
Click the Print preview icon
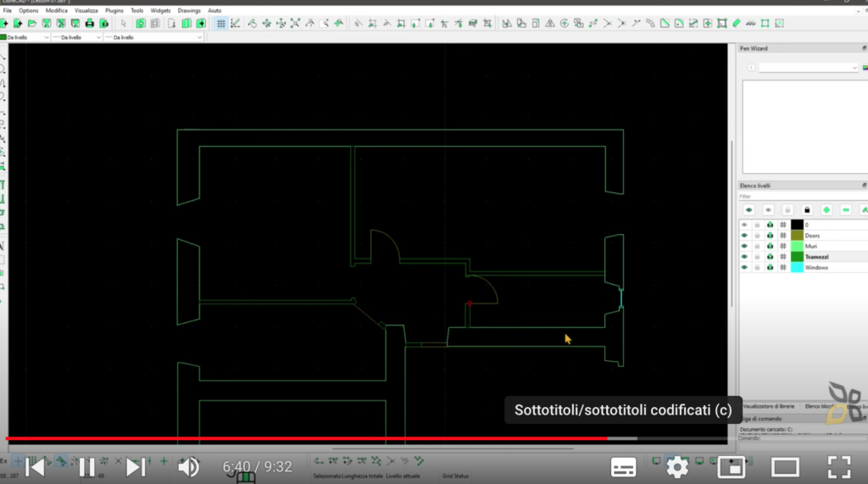tap(104, 23)
